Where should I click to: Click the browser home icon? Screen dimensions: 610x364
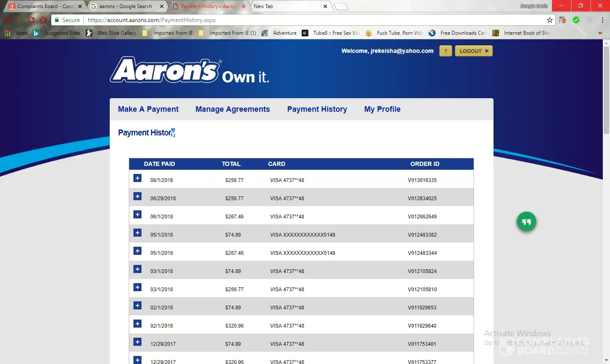(x=43, y=20)
